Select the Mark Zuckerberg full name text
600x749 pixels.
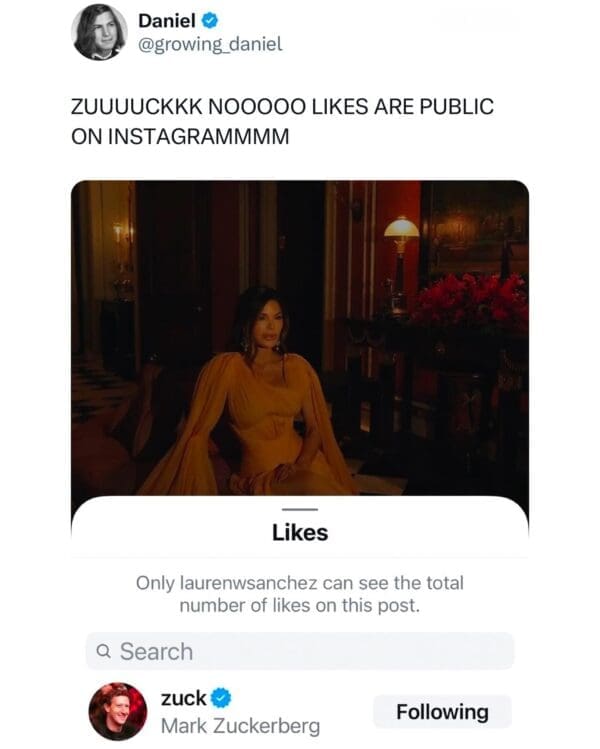click(x=240, y=726)
